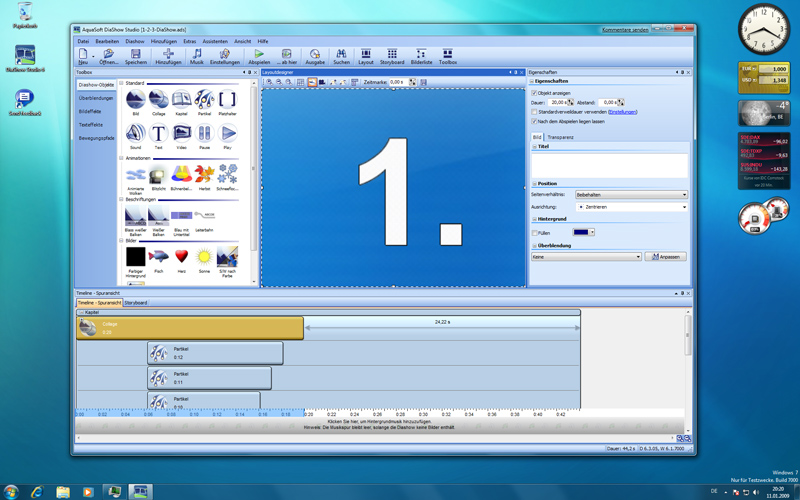
Task: Pick the Partikel object icon
Action: point(204,99)
